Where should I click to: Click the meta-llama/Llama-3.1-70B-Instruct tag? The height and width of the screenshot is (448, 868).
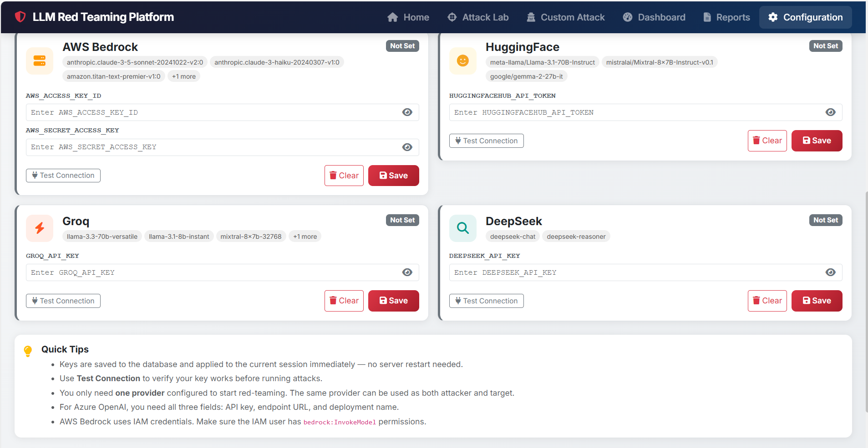[543, 62]
